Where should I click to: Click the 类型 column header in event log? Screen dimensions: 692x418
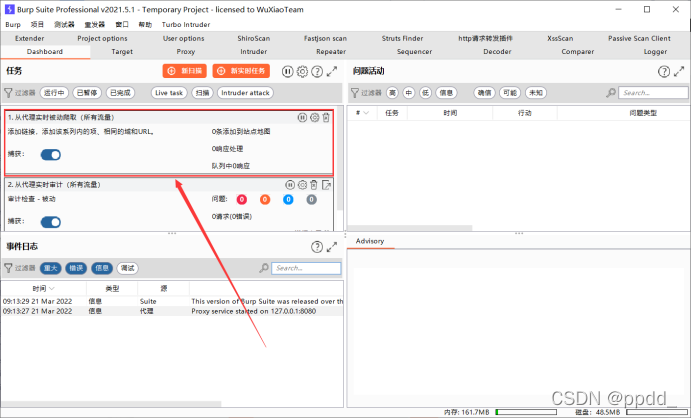click(x=112, y=289)
